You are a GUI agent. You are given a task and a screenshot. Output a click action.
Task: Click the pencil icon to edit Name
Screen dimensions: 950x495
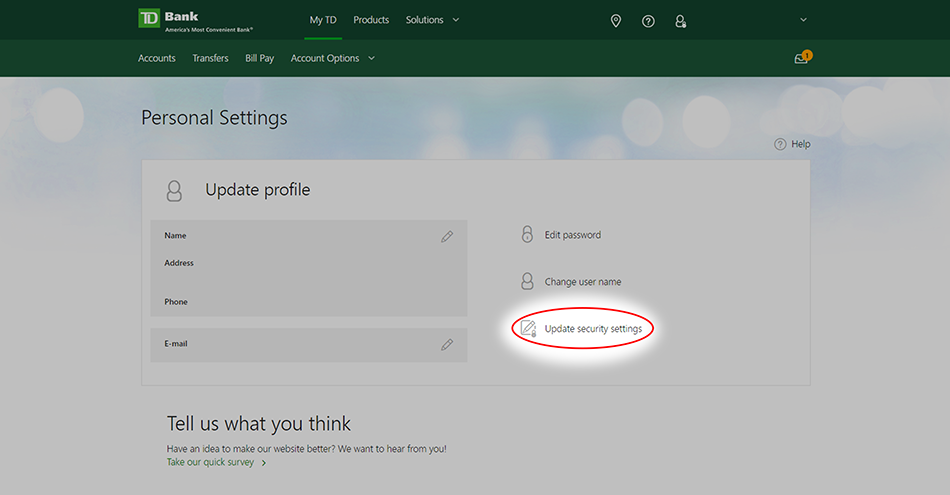point(447,236)
